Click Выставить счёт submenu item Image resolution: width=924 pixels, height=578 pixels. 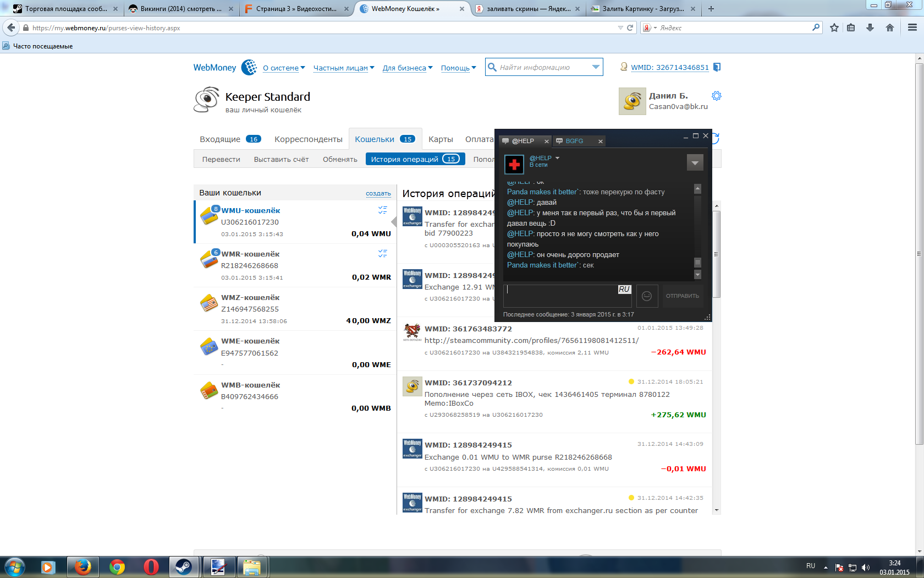(281, 160)
